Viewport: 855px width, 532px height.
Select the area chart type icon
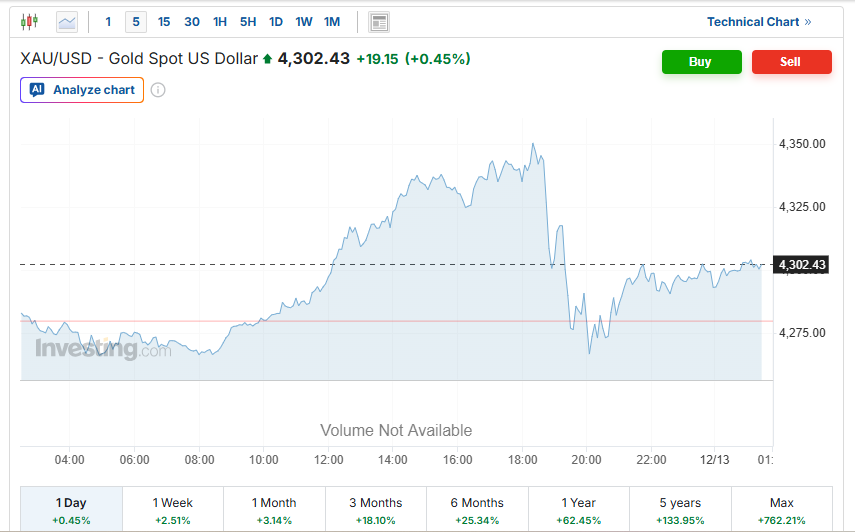point(67,21)
